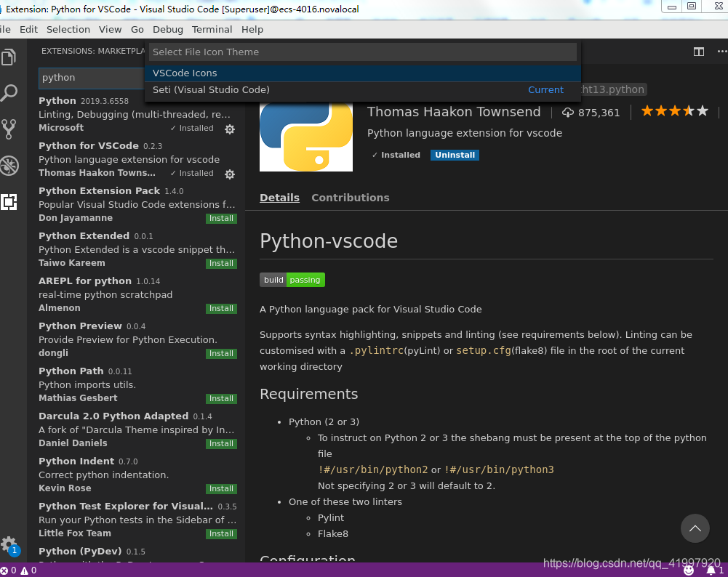This screenshot has width=728, height=577.
Task: Install Darcula 2.0 Python Adapted
Action: (x=222, y=443)
